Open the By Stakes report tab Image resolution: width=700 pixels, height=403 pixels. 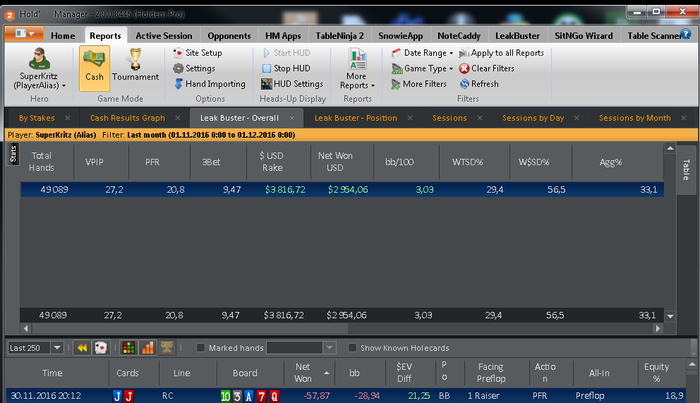(x=37, y=118)
